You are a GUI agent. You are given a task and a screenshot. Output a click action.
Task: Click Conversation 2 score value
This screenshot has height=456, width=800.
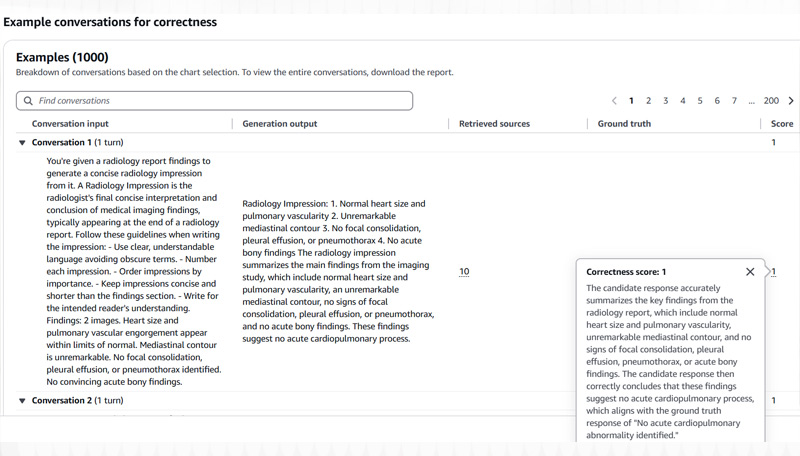click(x=773, y=401)
